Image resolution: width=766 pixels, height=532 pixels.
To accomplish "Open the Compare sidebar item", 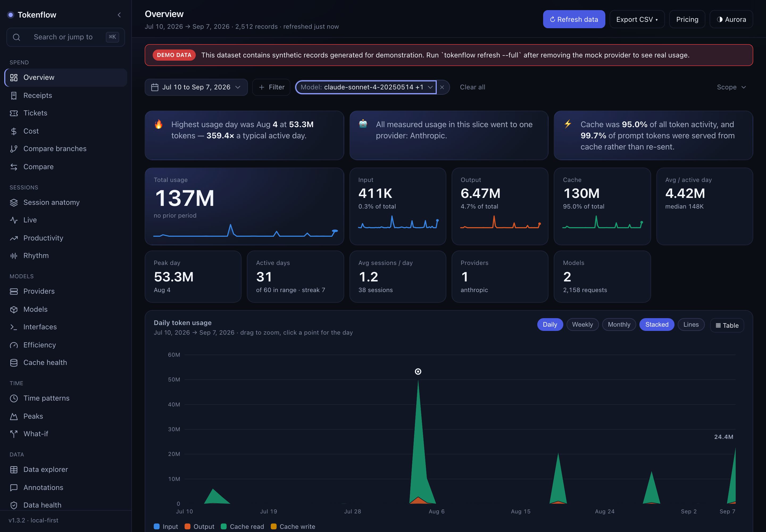I will tap(66, 167).
